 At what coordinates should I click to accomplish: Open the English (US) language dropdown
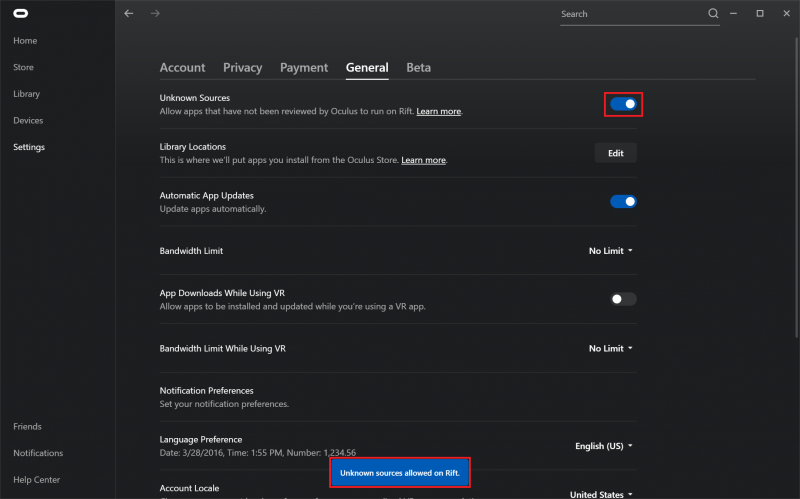(x=604, y=446)
